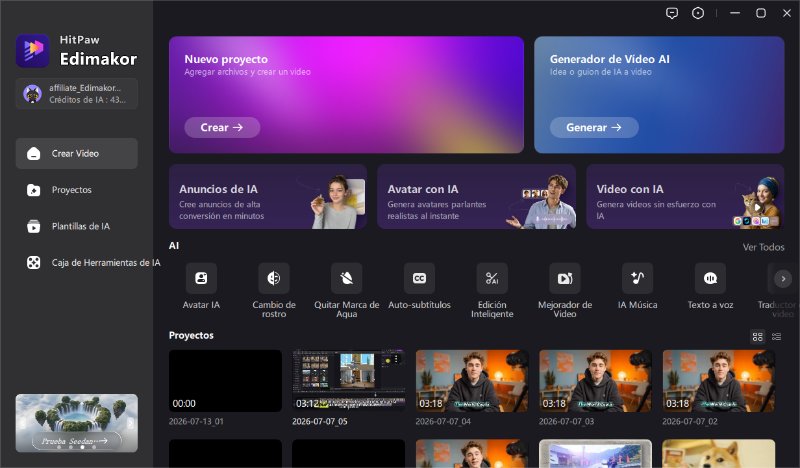Open the Avatar con IA card

click(477, 196)
